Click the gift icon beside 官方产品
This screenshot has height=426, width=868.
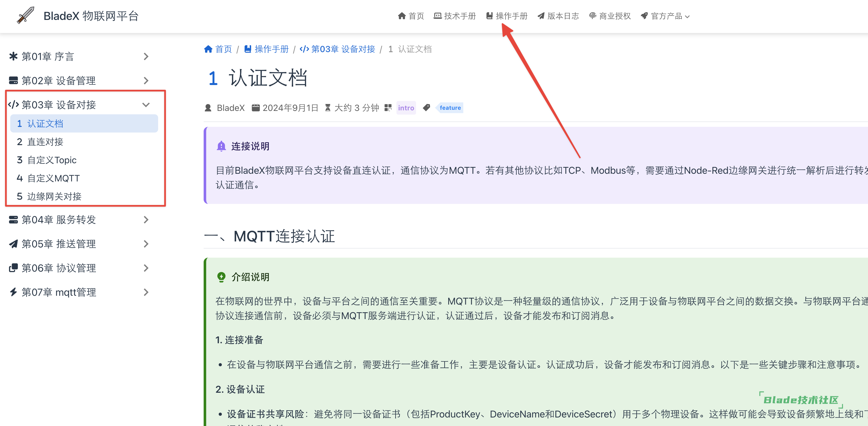click(644, 16)
